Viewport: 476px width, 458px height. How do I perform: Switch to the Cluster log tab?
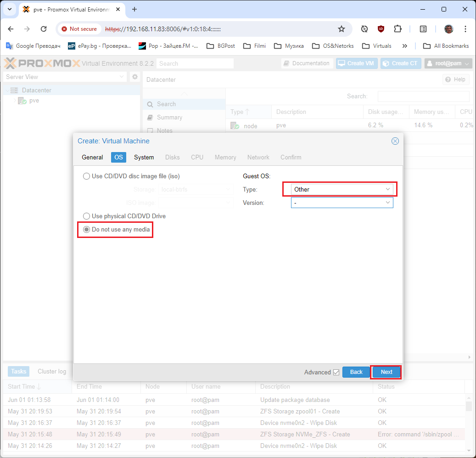click(52, 371)
